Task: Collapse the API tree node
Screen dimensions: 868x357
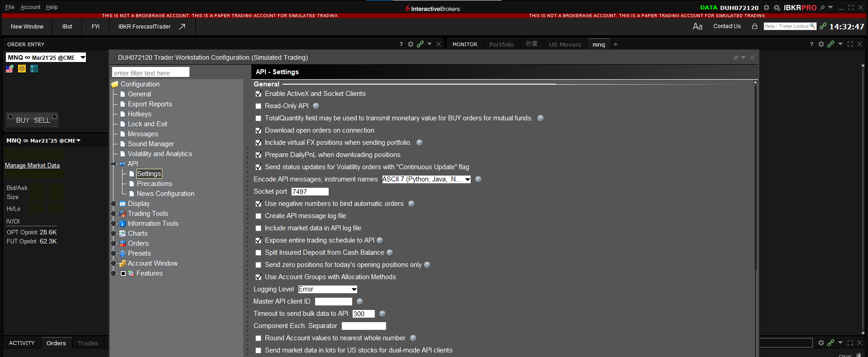Action: tap(114, 164)
